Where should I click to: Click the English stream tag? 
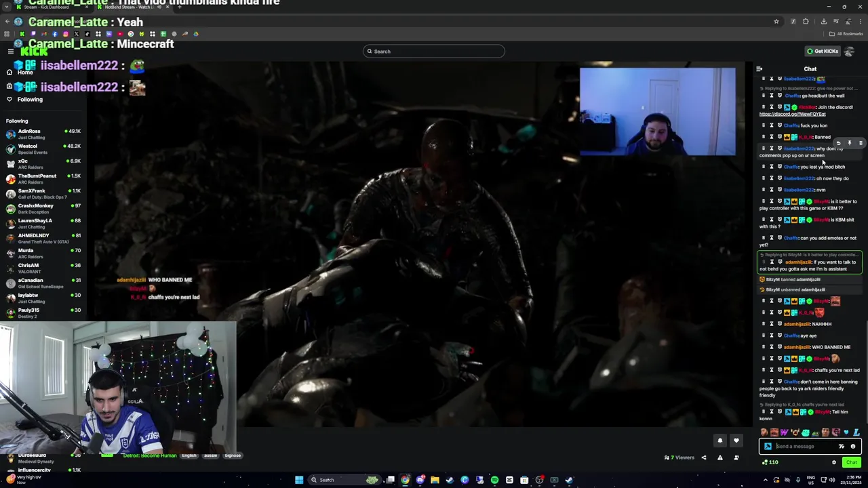(189, 455)
